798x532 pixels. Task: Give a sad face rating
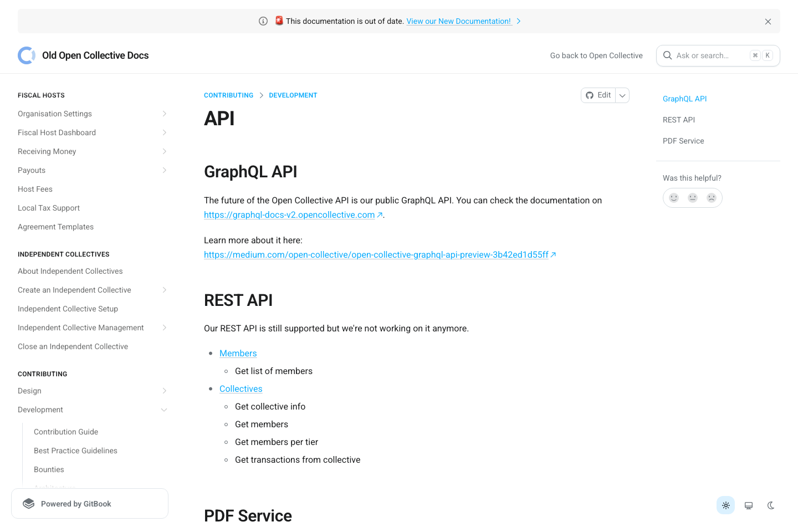712,197
